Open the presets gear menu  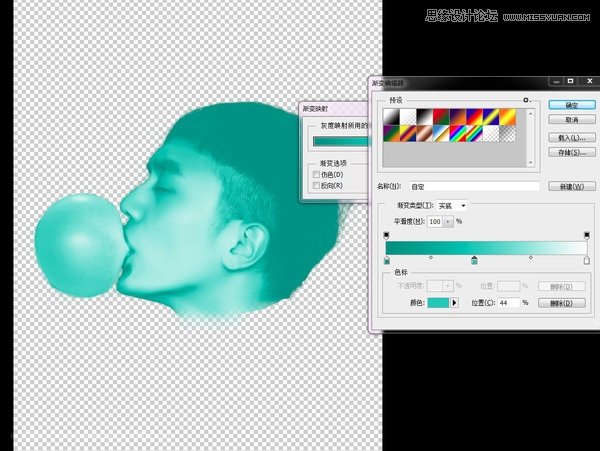(526, 101)
